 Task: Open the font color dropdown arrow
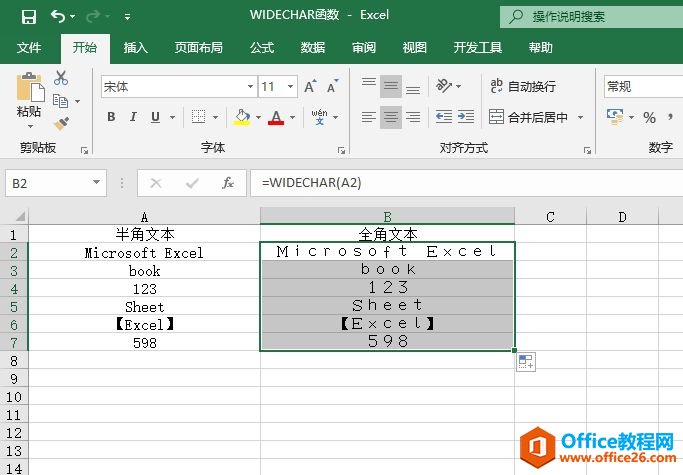(x=292, y=117)
